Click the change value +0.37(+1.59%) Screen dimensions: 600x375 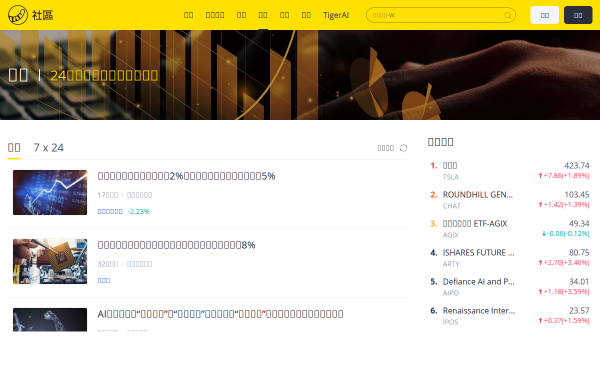click(566, 321)
